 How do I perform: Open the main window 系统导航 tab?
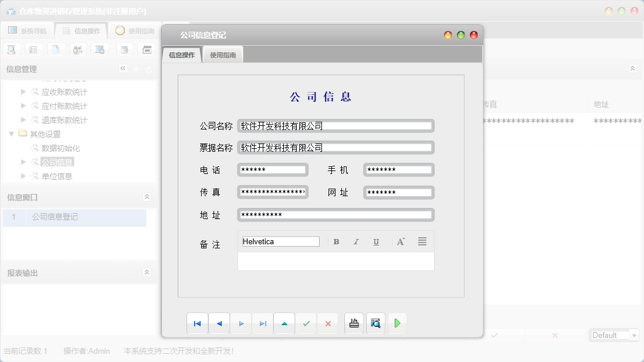(x=28, y=30)
